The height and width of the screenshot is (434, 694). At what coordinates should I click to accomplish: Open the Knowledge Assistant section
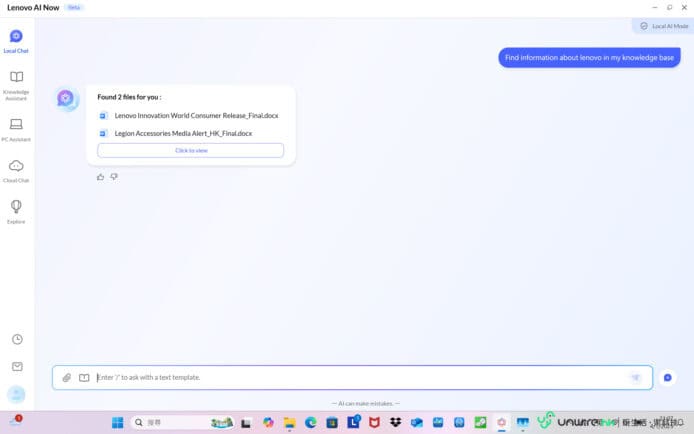pos(16,86)
